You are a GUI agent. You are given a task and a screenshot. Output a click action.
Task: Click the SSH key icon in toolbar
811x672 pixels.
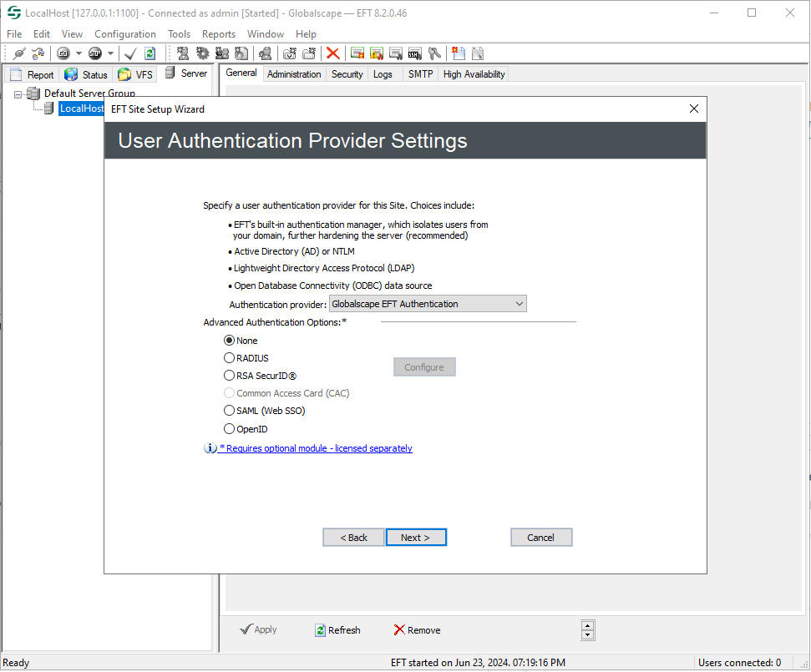pyautogui.click(x=415, y=53)
